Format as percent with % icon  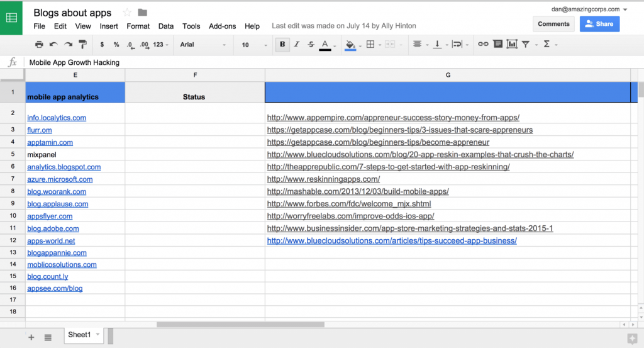pos(116,45)
